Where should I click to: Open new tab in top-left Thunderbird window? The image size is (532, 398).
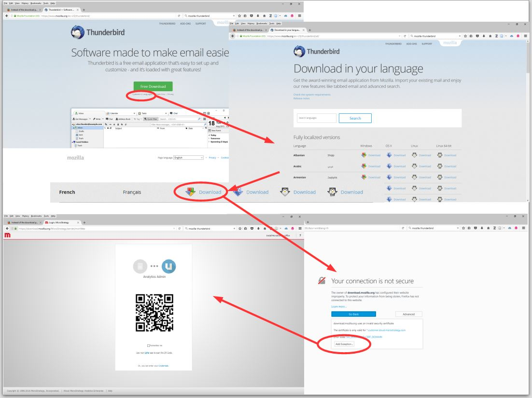84,10
